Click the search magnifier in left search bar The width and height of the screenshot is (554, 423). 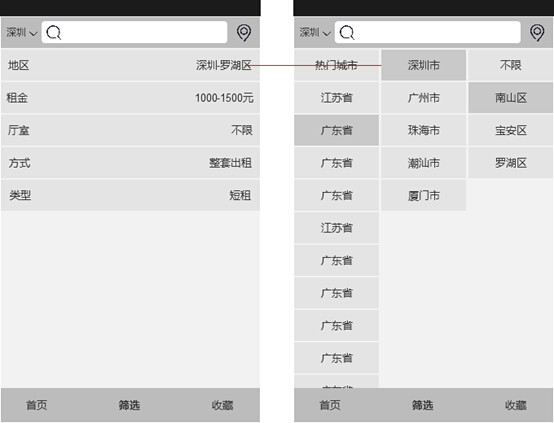click(x=54, y=33)
